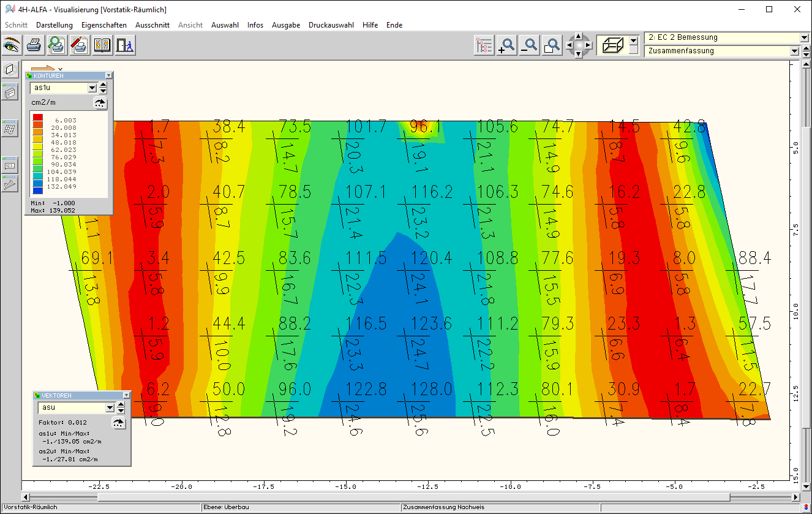This screenshot has width=812, height=514.
Task: Expand the '2: EC 2 Bemessung' dropdown
Action: point(804,37)
